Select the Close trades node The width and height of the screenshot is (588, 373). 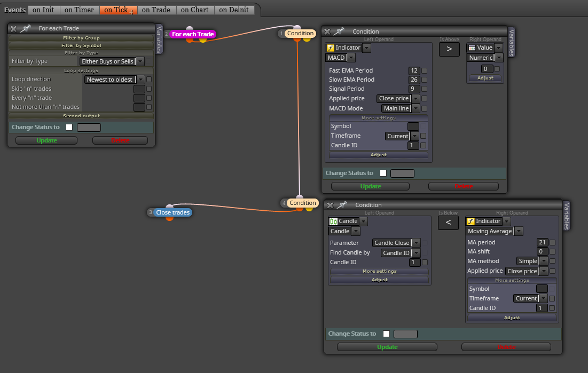(x=173, y=212)
